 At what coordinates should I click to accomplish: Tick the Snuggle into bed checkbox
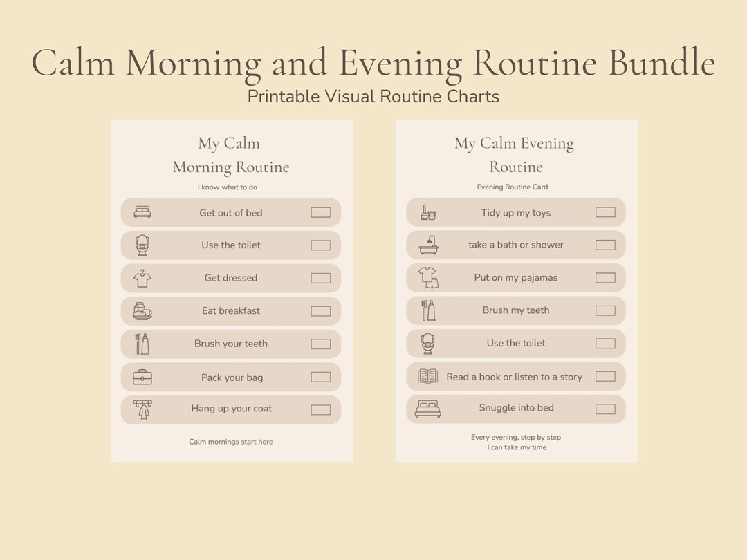605,409
